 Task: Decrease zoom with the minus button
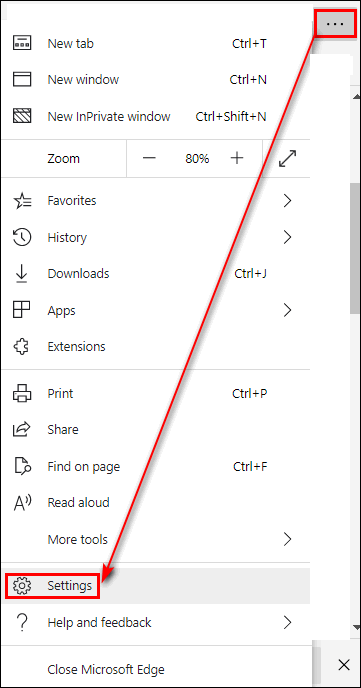tap(149, 158)
